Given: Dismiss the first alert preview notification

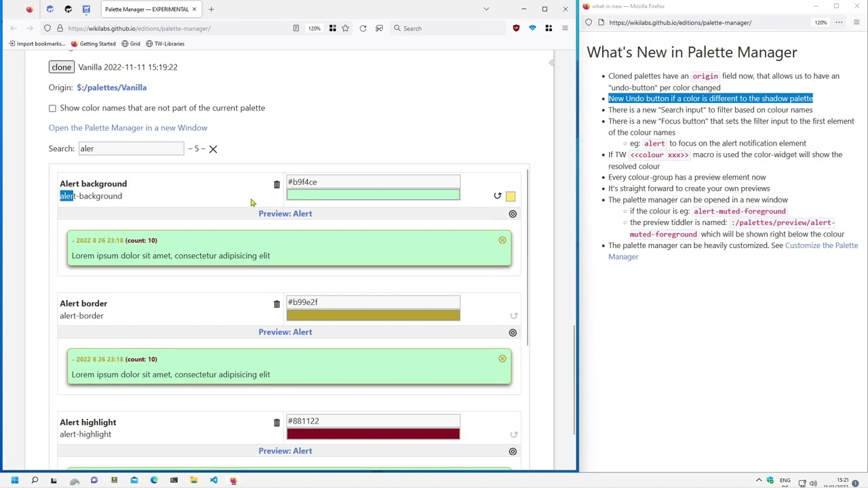Looking at the screenshot, I should point(502,241).
